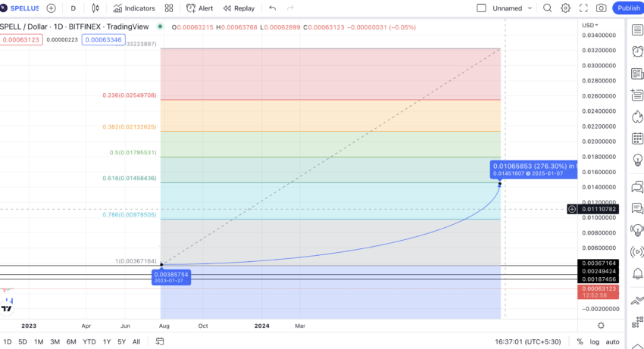The image size is (644, 349).
Task: Toggle the log scale option
Action: tap(594, 341)
